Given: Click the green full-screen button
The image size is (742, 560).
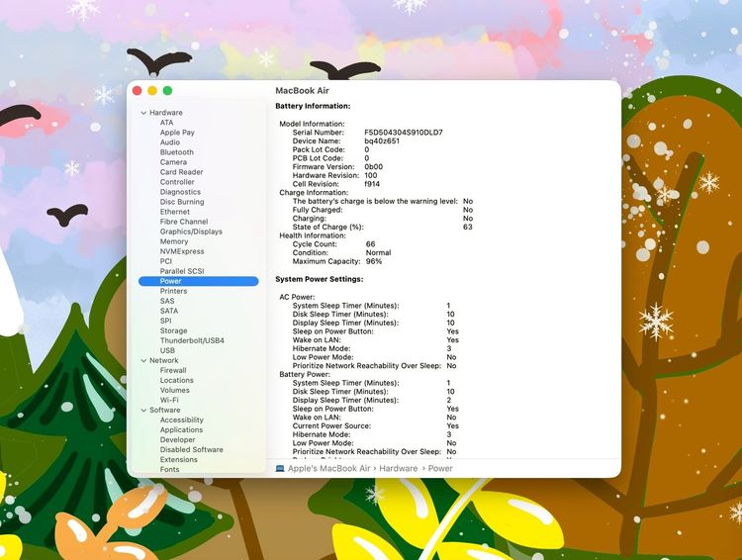Looking at the screenshot, I should (x=167, y=91).
